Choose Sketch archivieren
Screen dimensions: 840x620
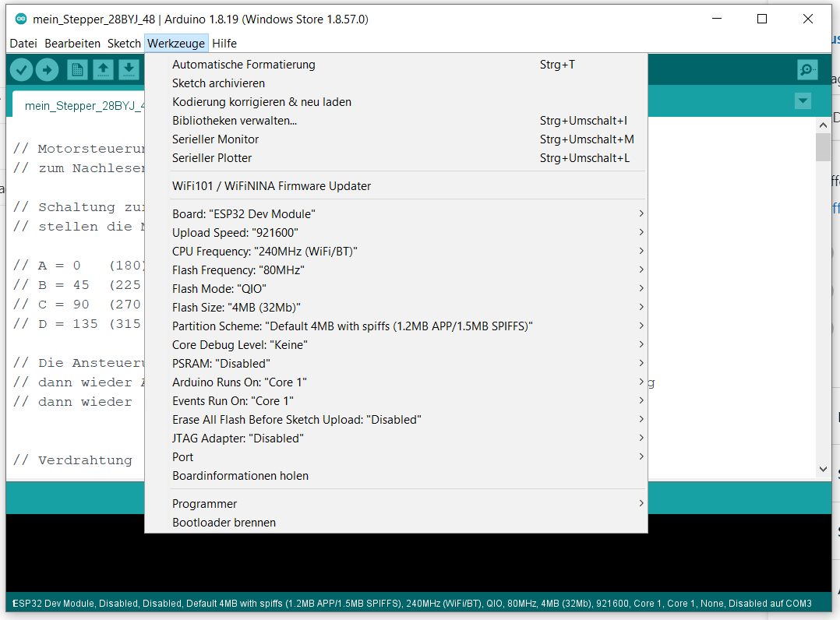click(x=396, y=83)
